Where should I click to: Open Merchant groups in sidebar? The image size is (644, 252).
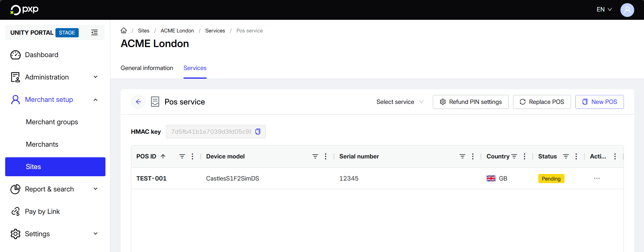52,122
